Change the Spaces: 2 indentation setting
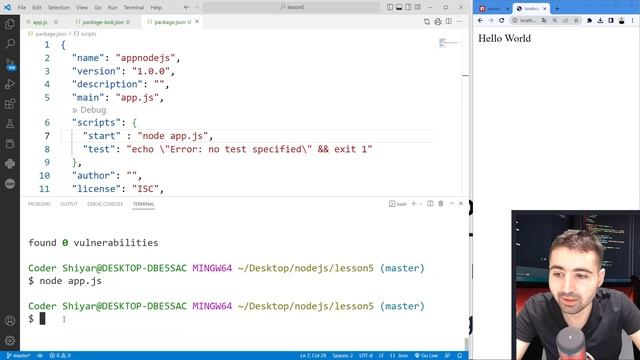The image size is (640, 360). 342,356
